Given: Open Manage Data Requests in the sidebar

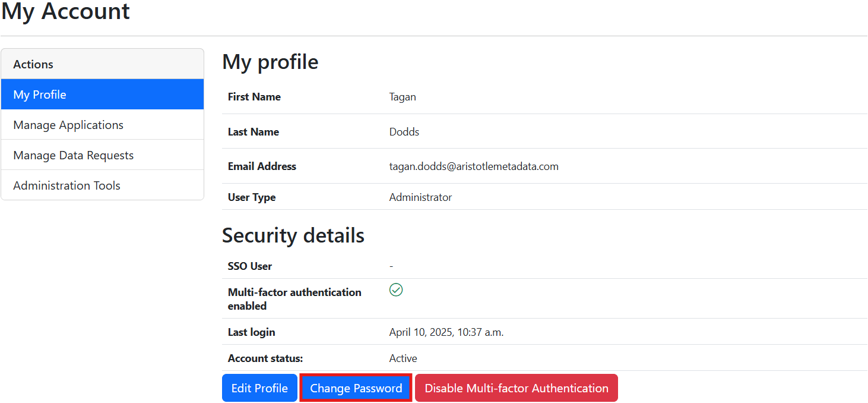Looking at the screenshot, I should coord(102,155).
